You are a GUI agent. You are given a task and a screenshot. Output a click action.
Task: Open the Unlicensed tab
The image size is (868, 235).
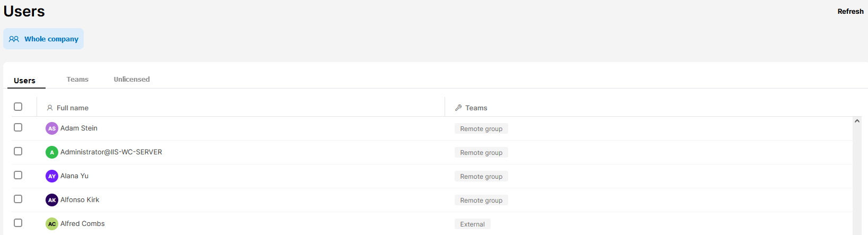coord(131,79)
